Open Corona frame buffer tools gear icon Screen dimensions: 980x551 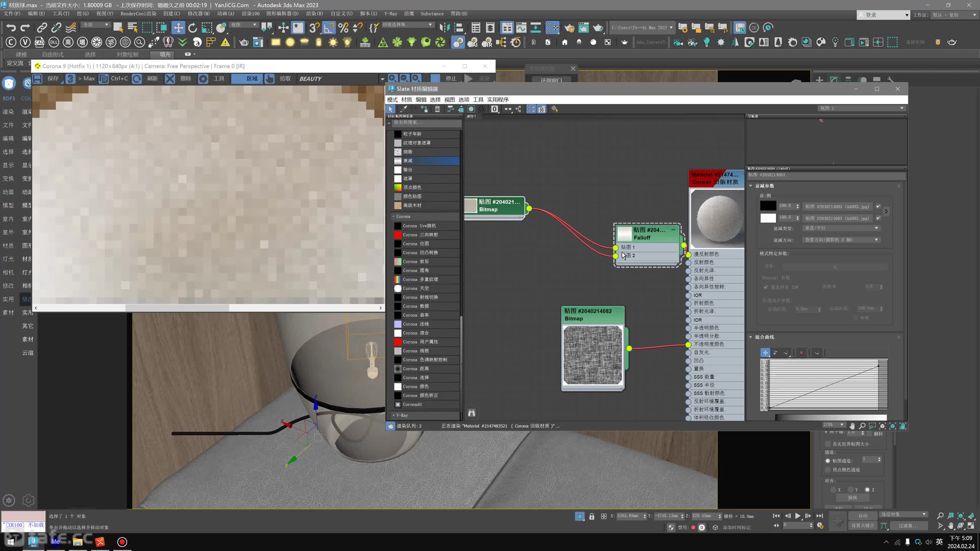(x=203, y=78)
